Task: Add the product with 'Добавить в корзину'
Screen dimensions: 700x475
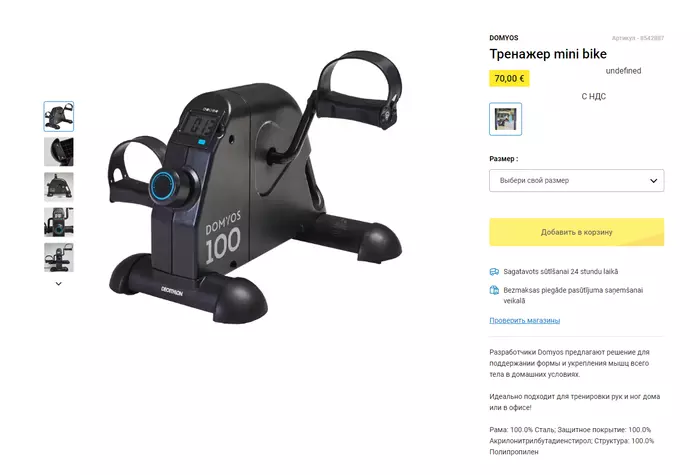Action: (x=576, y=232)
